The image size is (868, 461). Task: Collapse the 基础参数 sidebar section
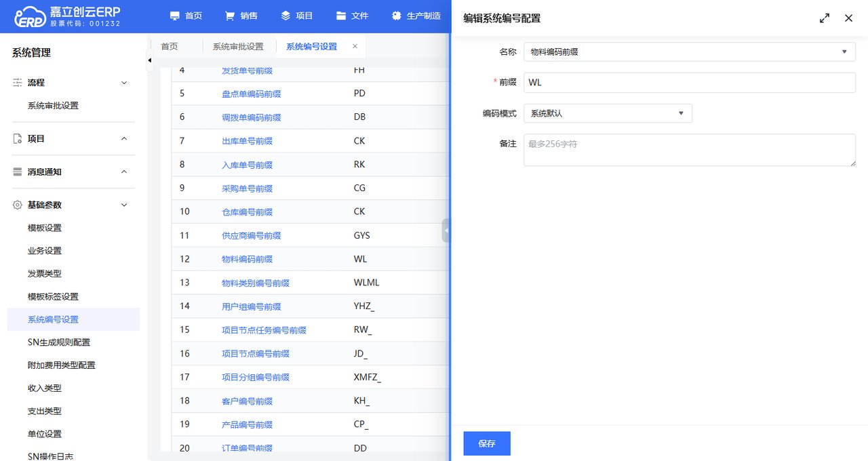(x=123, y=205)
